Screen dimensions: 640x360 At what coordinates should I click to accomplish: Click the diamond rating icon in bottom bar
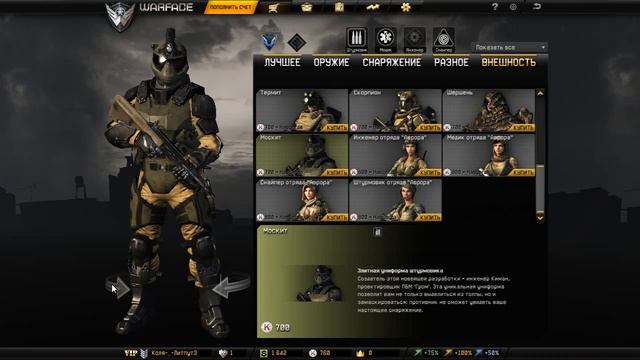click(223, 353)
